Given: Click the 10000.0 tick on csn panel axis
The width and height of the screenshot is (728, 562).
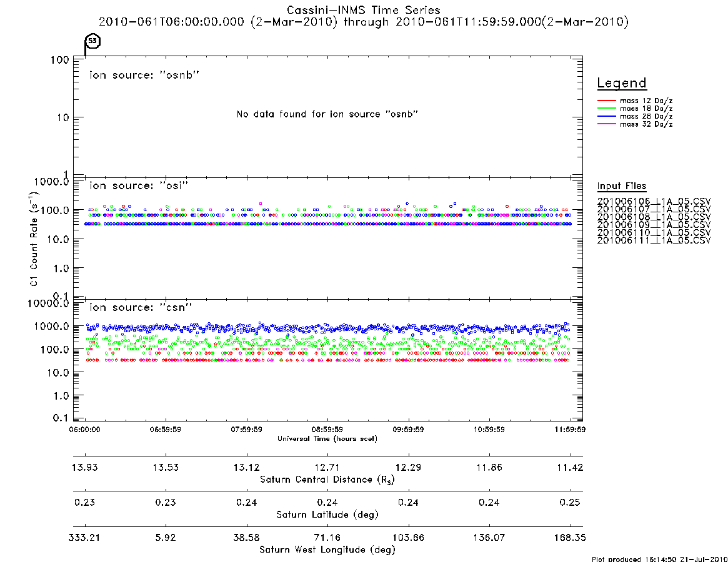Looking at the screenshot, I should 48,303.
